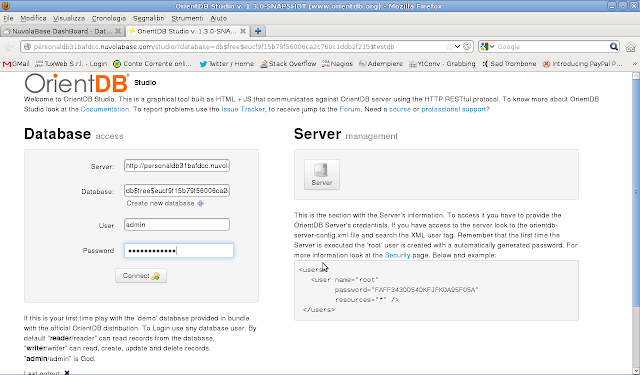Image resolution: width=640 pixels, height=375 pixels.
Task: Open the TuxWeb S.r.l. - Login bookmark
Action: click(71, 64)
